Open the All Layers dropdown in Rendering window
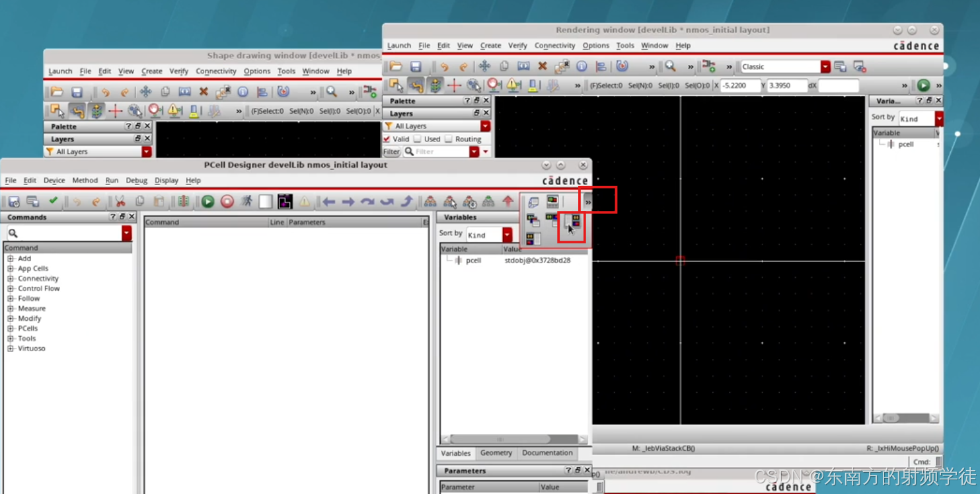Screen dimensions: 980x494 coord(485,126)
